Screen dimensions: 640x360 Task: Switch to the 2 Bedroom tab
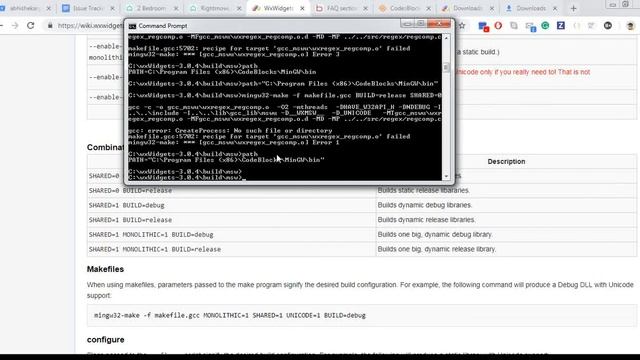(x=152, y=8)
